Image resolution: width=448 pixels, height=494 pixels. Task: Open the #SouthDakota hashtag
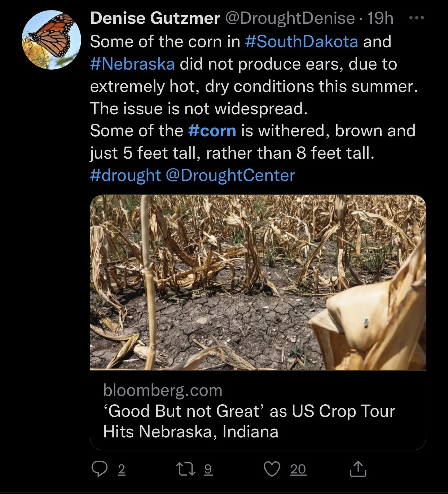[x=301, y=41]
